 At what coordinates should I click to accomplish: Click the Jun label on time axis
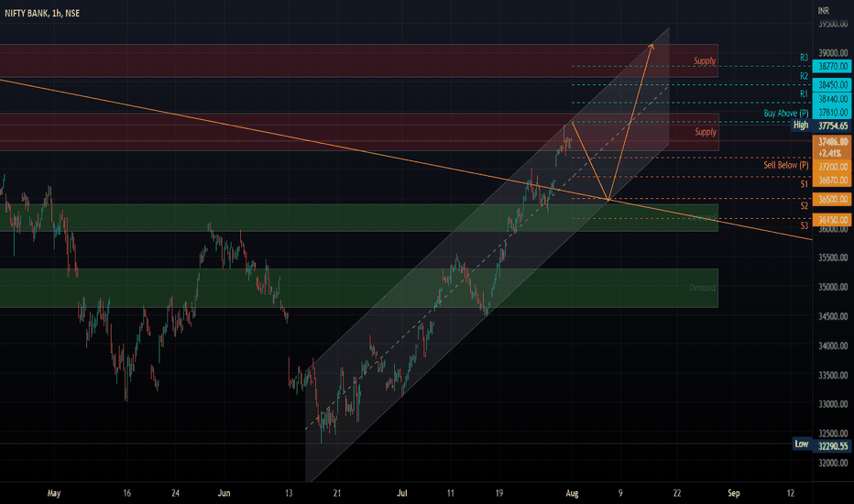(x=224, y=493)
